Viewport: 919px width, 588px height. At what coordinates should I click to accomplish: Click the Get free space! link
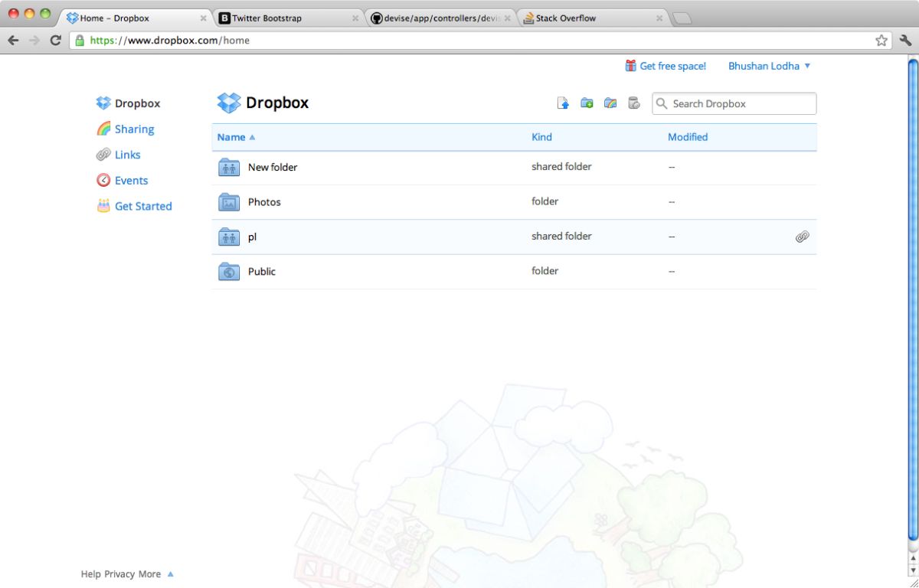tap(672, 66)
